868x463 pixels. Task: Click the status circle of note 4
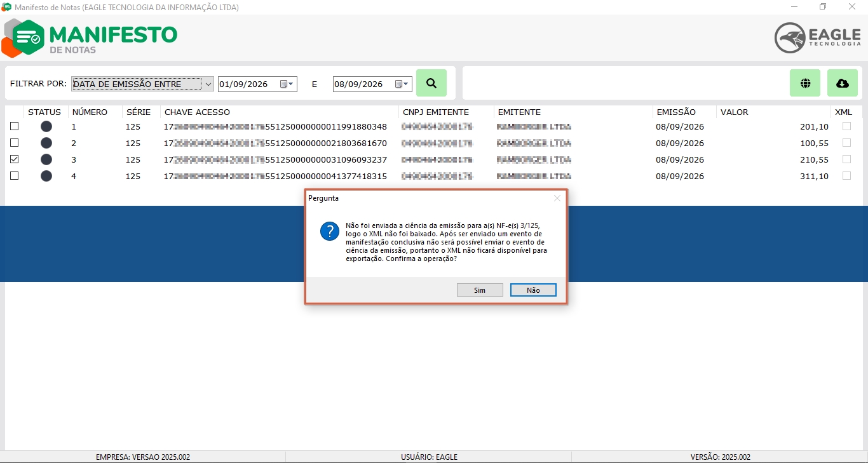tap(46, 176)
